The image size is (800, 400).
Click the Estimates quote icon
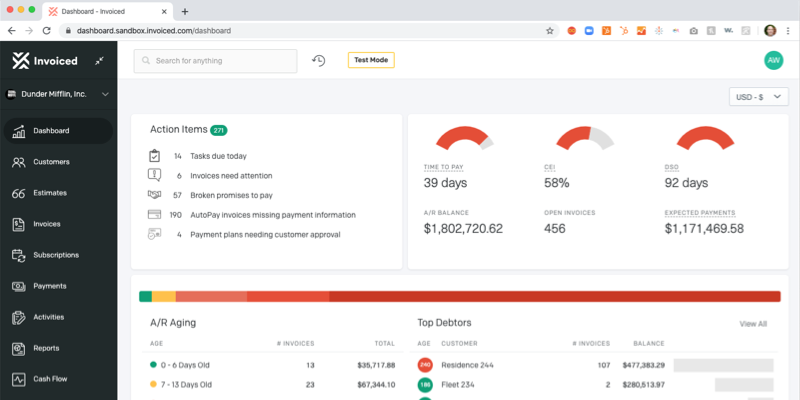pos(18,193)
